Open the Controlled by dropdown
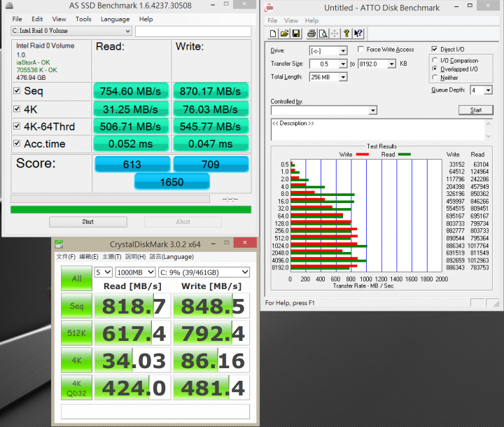Screen dimensions: 504x427 [x=372, y=111]
